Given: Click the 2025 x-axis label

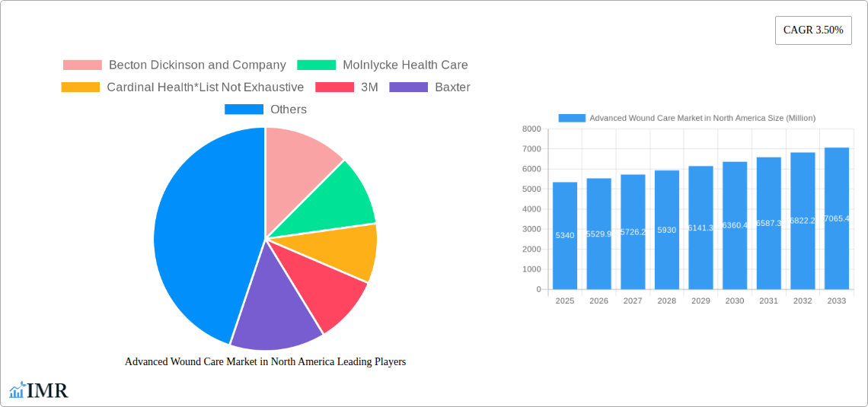Looking at the screenshot, I should click(x=565, y=300).
